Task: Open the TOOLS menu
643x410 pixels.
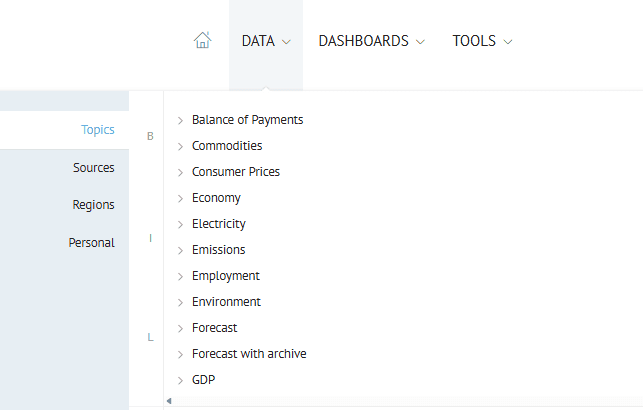Action: coord(482,41)
